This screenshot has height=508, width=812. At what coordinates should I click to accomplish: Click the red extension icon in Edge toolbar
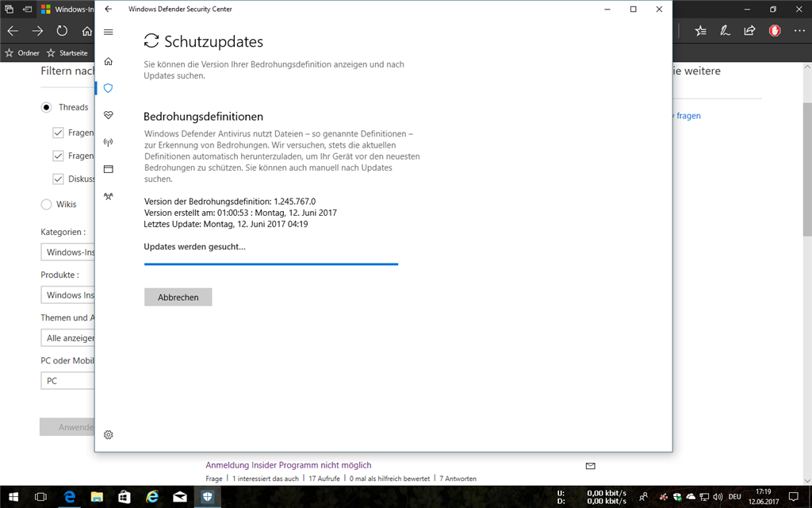click(x=775, y=31)
